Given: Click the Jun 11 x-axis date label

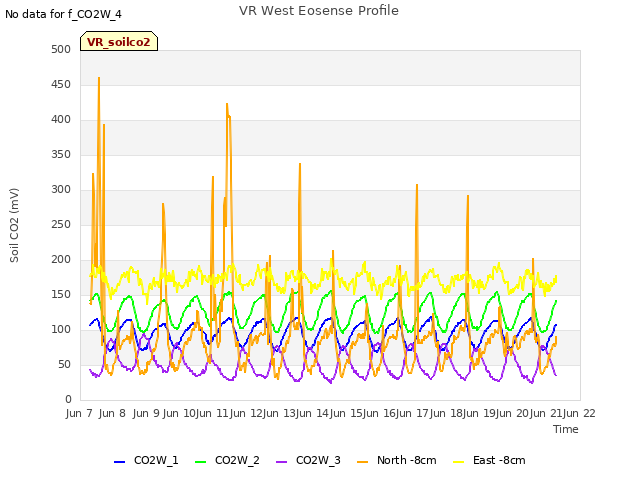Looking at the screenshot, I should [x=213, y=413].
